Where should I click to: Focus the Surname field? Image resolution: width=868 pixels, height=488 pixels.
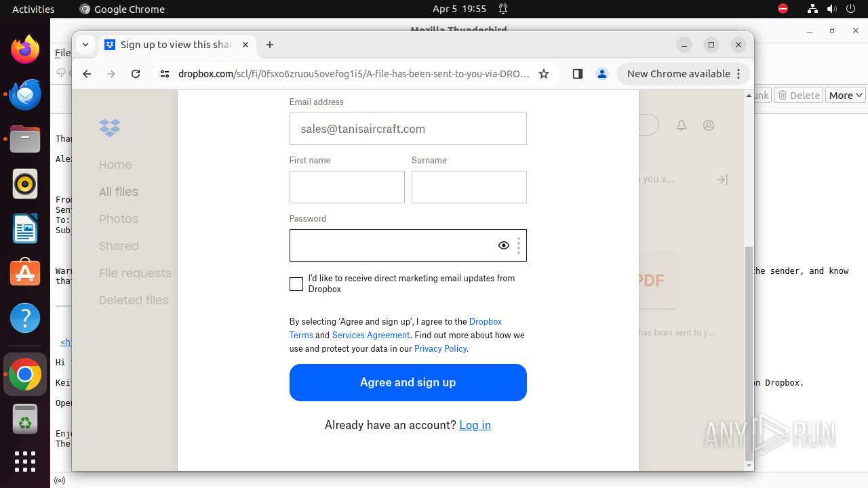point(469,187)
